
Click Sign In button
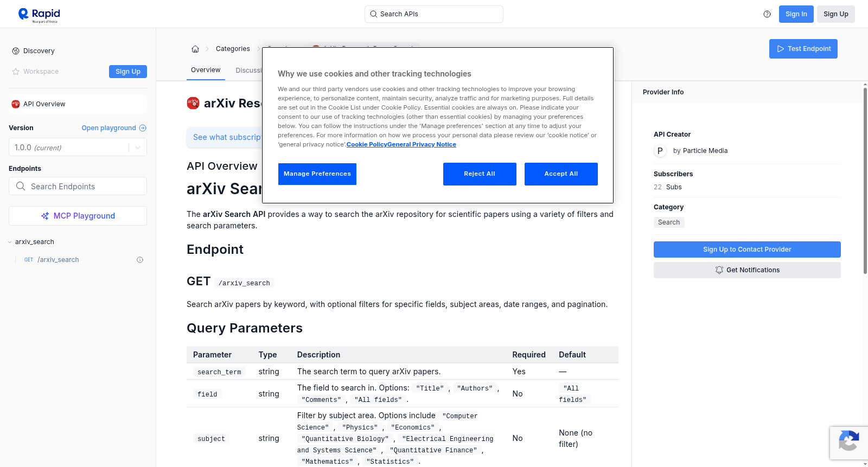[796, 14]
